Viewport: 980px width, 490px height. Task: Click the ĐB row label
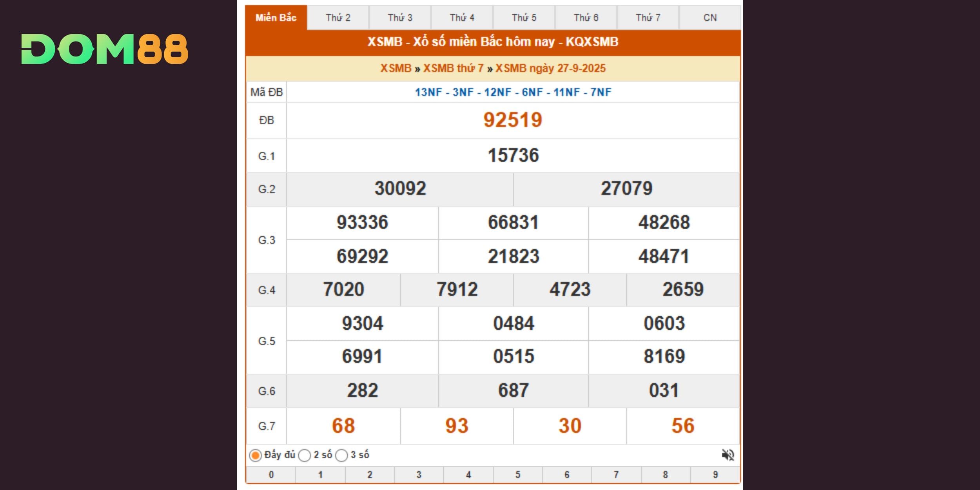coord(267,120)
